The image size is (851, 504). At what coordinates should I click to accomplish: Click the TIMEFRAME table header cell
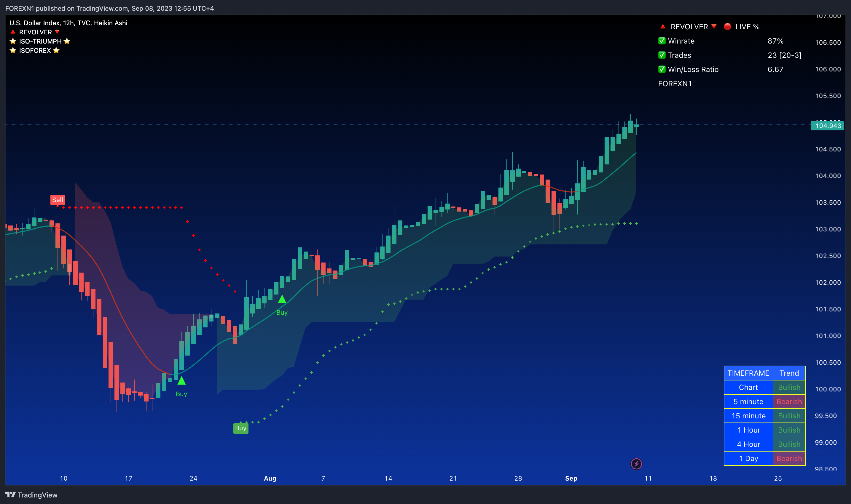(x=748, y=373)
